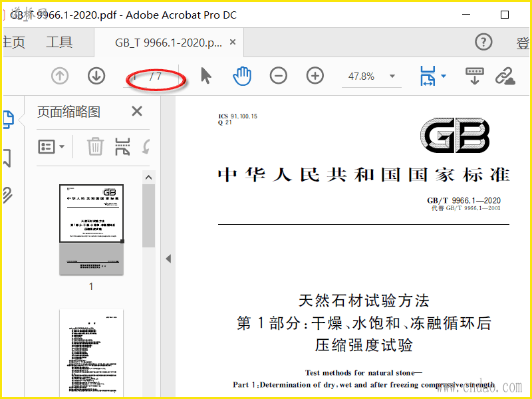Viewport: 532px width, 399px height.
Task: Maximize the Acrobat window
Action: [505, 15]
